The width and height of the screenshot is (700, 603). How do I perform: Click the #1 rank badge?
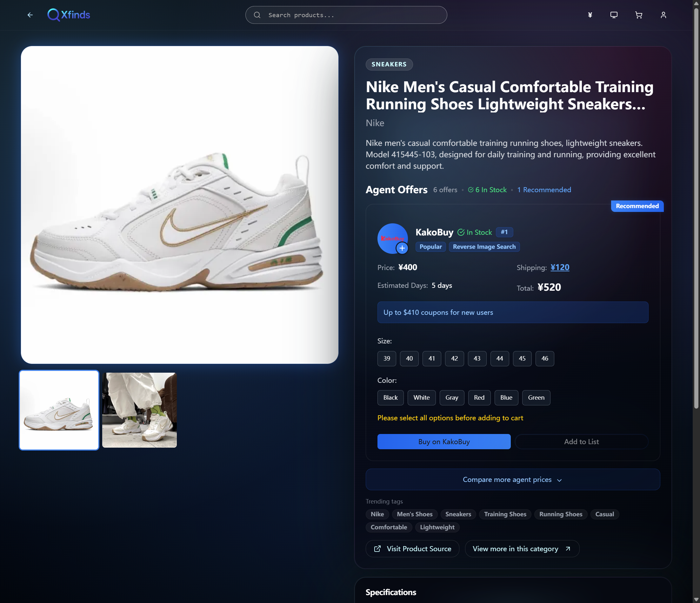click(x=504, y=232)
